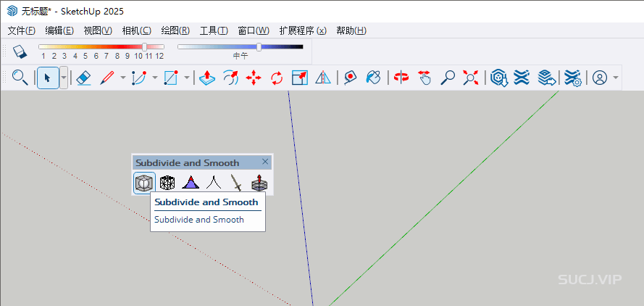Select the Rectangle shape tool
Image resolution: width=644 pixels, height=306 pixels.
(x=170, y=78)
